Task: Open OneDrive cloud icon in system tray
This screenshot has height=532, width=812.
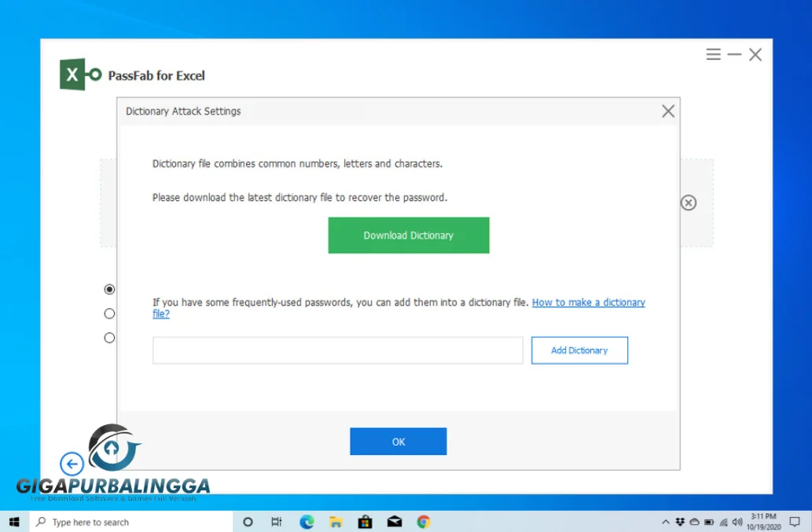Action: [x=694, y=521]
